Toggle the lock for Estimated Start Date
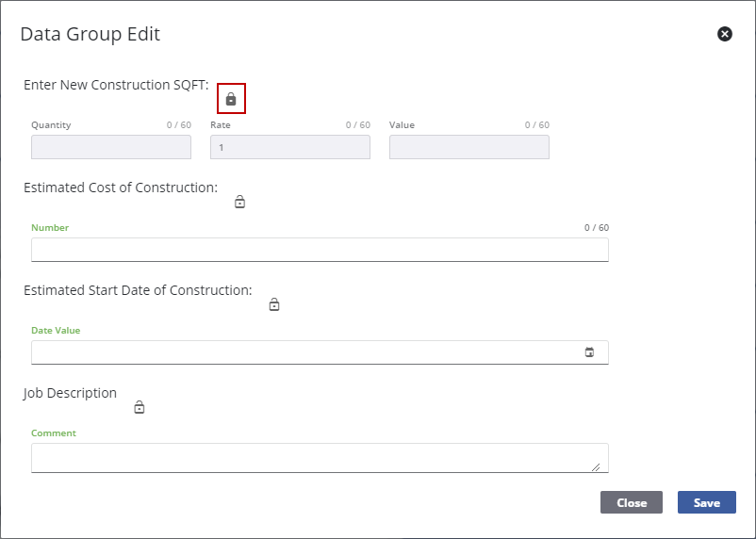The height and width of the screenshot is (539, 756). [x=274, y=304]
